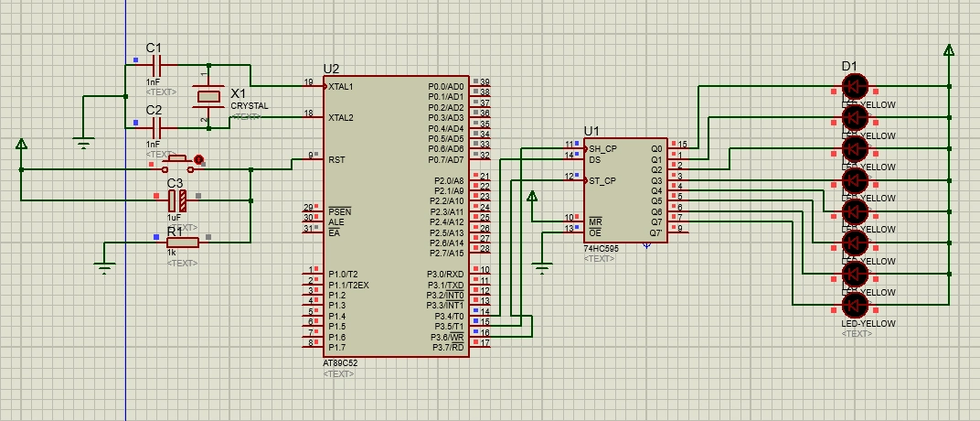Viewport: 980px width, 421px height.
Task: Click the SH_CP pin on U1
Action: (602, 148)
